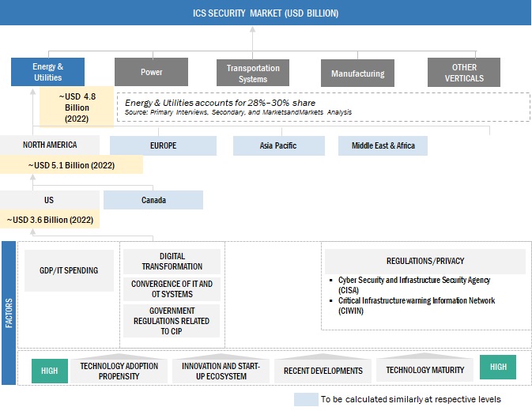This screenshot has width=532, height=411.
Task: Click the light blue legend swatch
Action: click(x=305, y=399)
